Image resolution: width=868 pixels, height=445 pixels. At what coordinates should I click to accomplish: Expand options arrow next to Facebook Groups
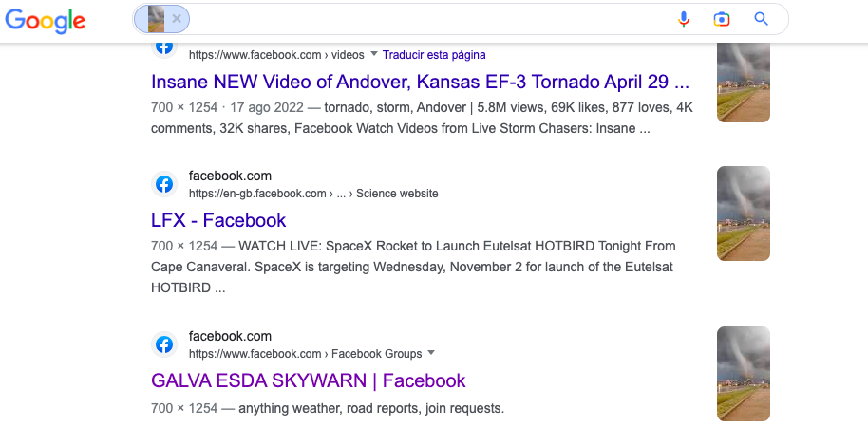[431, 353]
